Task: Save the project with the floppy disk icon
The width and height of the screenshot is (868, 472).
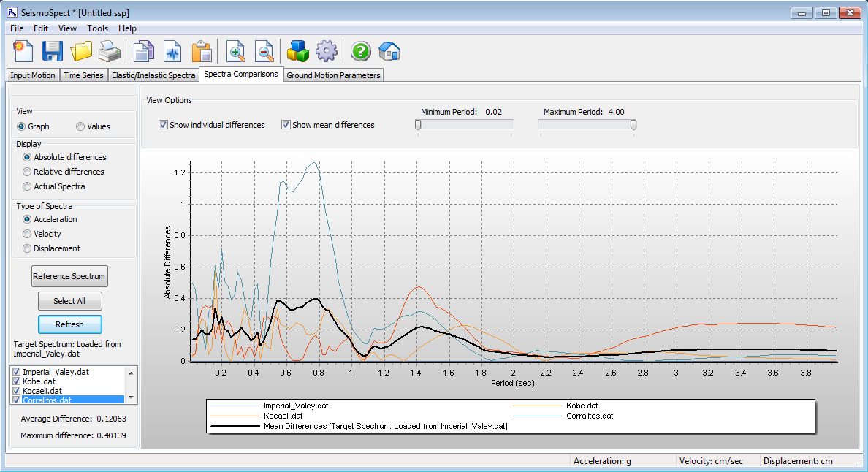Action: point(53,51)
